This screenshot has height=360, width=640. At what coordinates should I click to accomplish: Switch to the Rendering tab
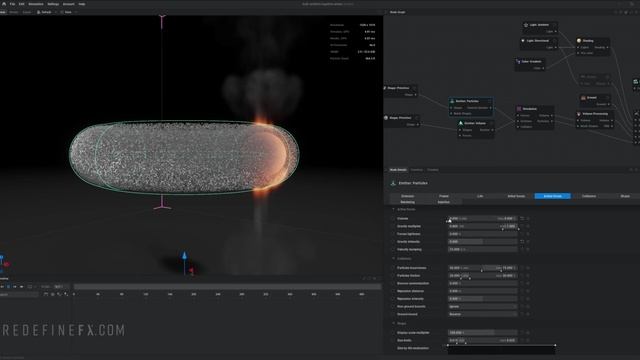pyautogui.click(x=407, y=202)
